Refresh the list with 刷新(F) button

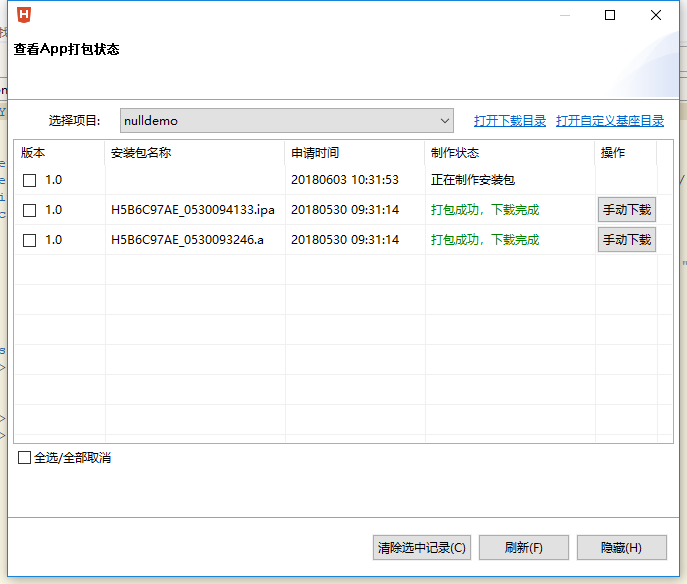point(523,548)
